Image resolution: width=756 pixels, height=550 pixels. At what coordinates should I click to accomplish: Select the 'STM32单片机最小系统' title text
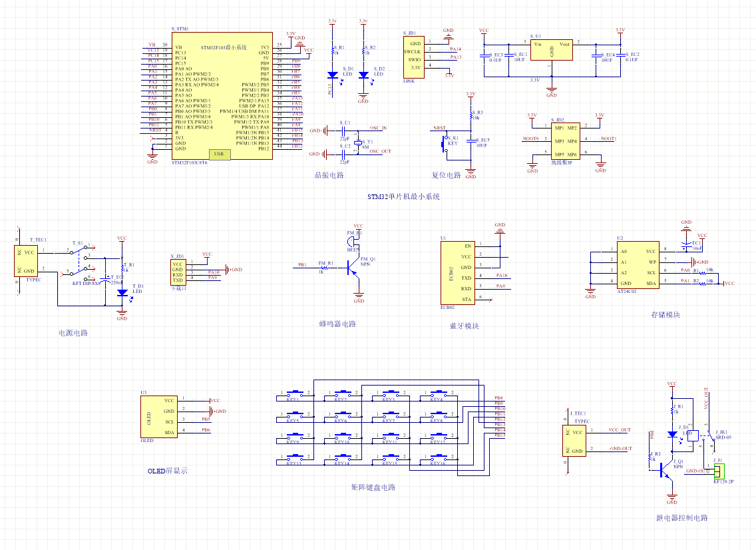(x=403, y=196)
